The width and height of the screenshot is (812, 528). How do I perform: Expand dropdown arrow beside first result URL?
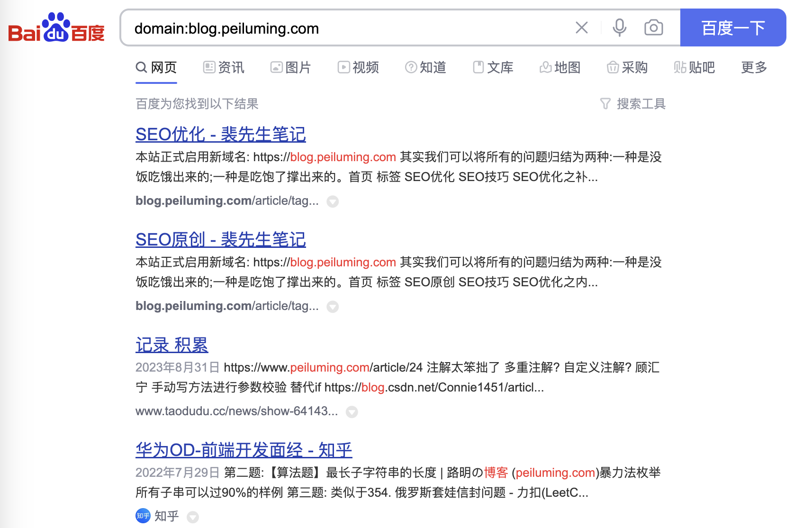pos(333,201)
